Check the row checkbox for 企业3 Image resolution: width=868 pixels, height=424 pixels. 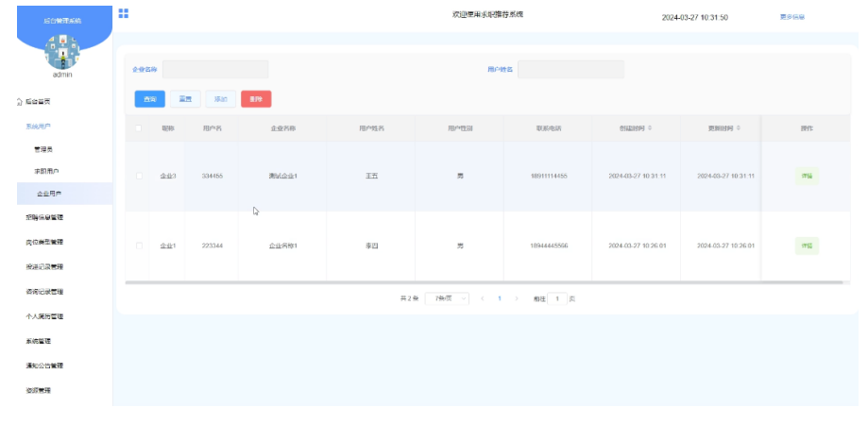tap(139, 176)
